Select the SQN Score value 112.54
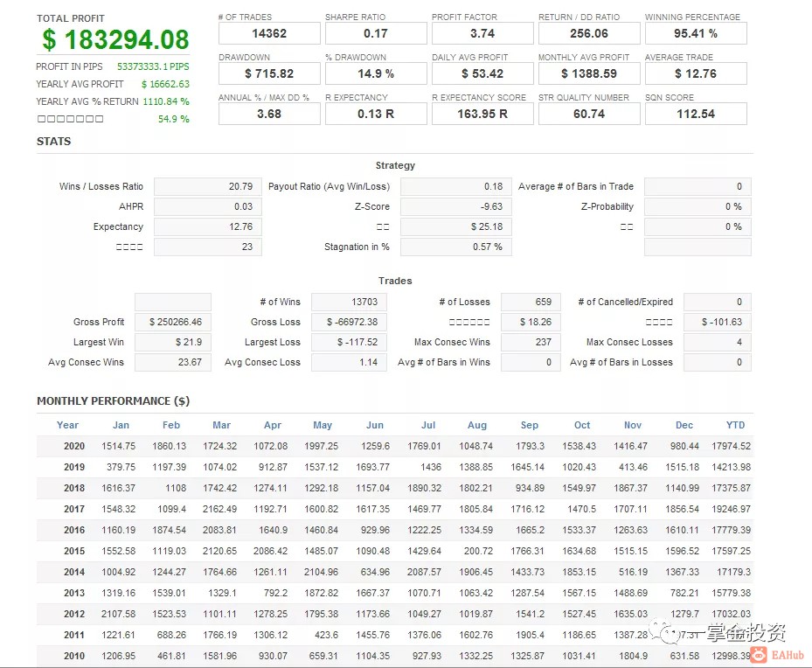The width and height of the screenshot is (812, 668). (696, 114)
